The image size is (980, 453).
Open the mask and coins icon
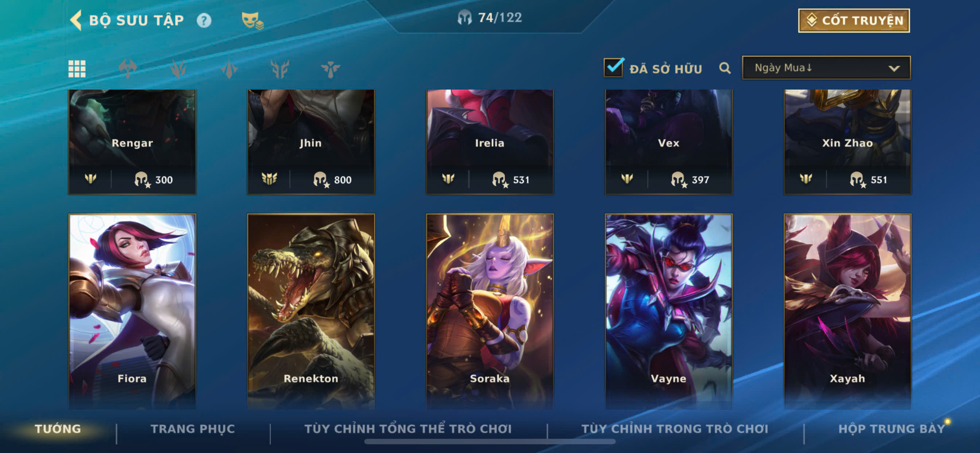click(x=253, y=20)
